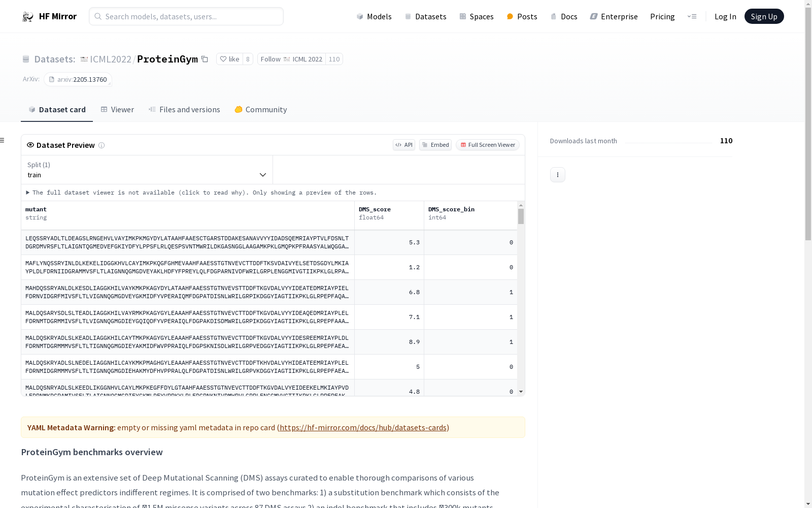The height and width of the screenshot is (508, 812).
Task: Click Log In
Action: [725, 16]
